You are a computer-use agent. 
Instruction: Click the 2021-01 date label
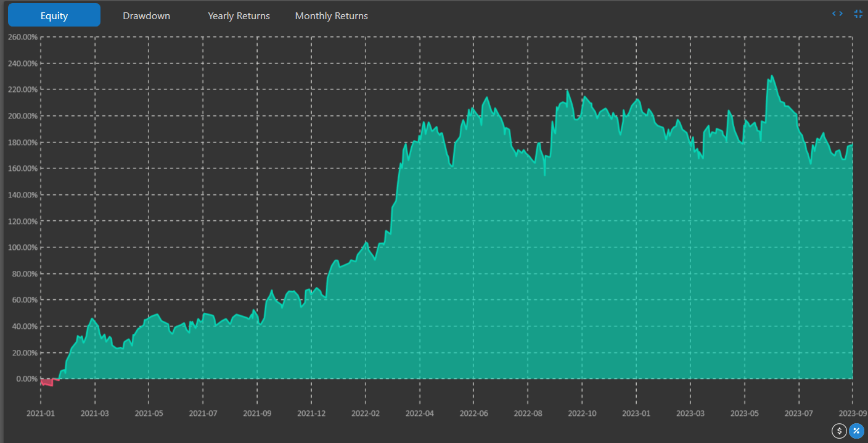coord(41,413)
